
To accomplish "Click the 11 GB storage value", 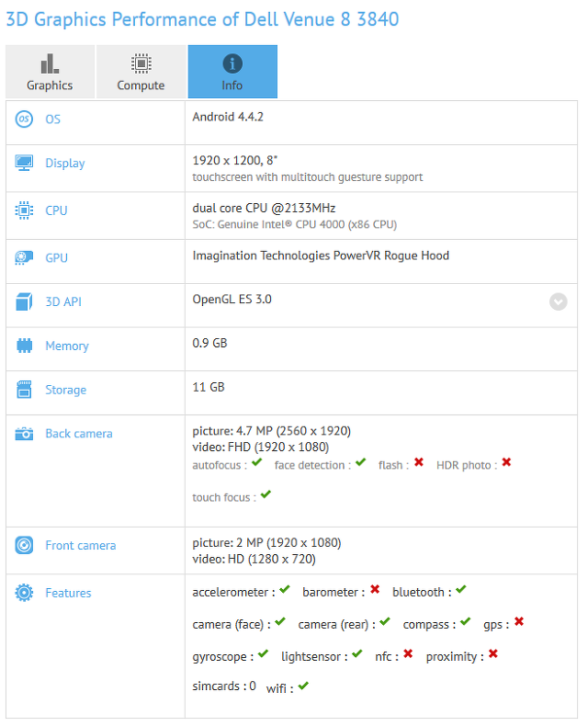I will tap(209, 387).
